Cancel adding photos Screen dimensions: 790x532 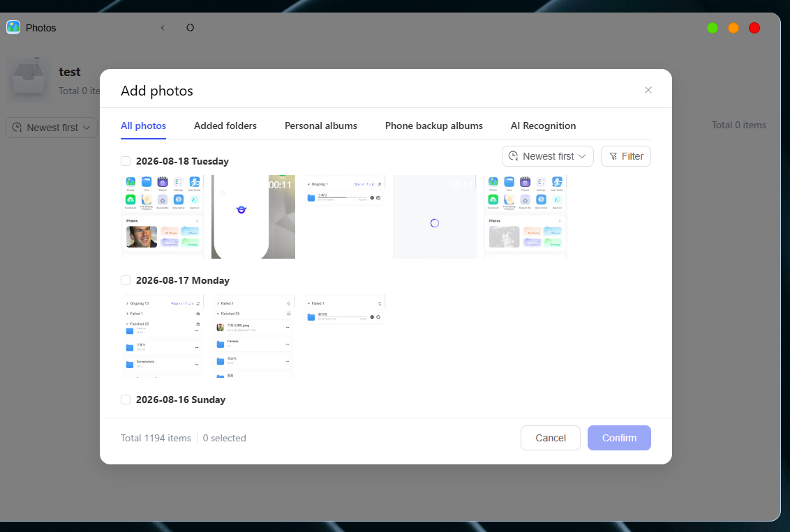551,438
